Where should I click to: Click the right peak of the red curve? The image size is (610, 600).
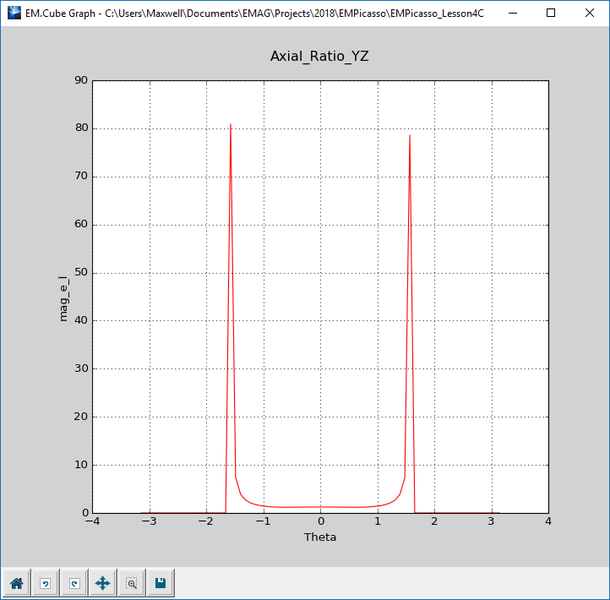(410, 136)
